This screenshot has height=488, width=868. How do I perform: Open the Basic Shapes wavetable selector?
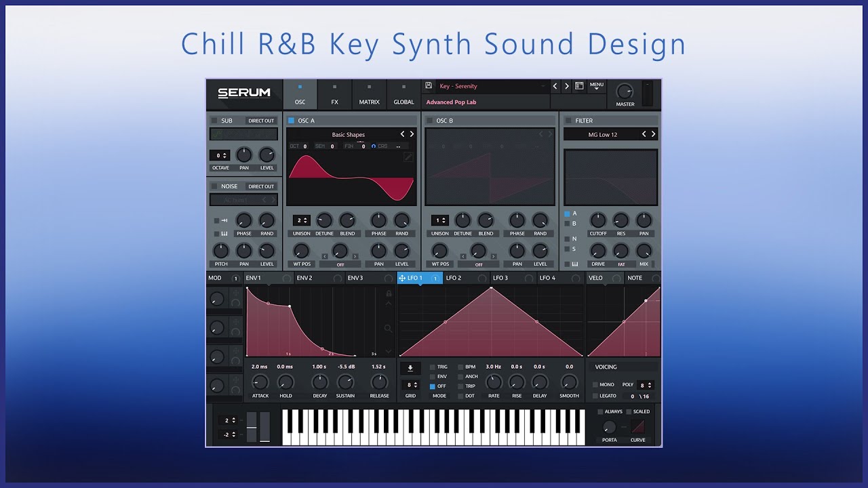pos(349,135)
